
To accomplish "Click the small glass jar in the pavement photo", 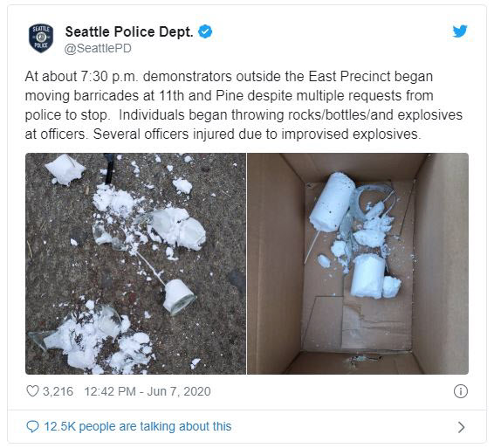I will click(x=178, y=297).
